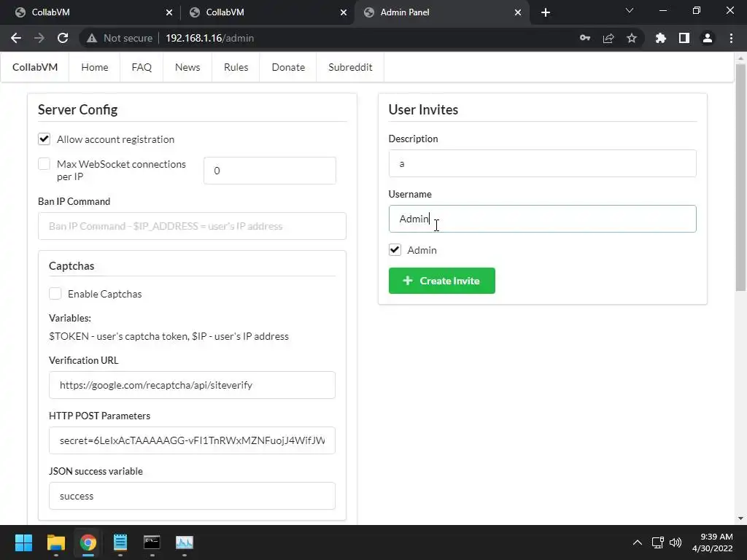Open Chrome three-dot menu

coord(731,38)
